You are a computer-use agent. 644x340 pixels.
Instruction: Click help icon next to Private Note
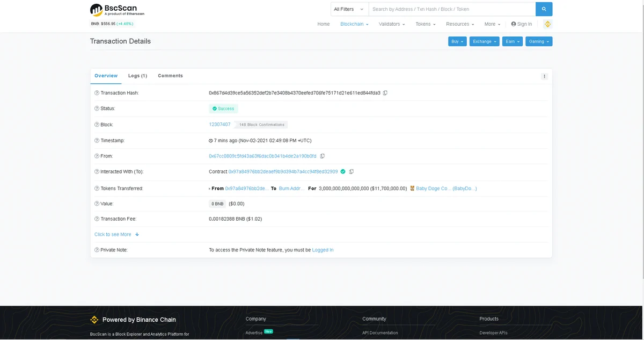97,250
